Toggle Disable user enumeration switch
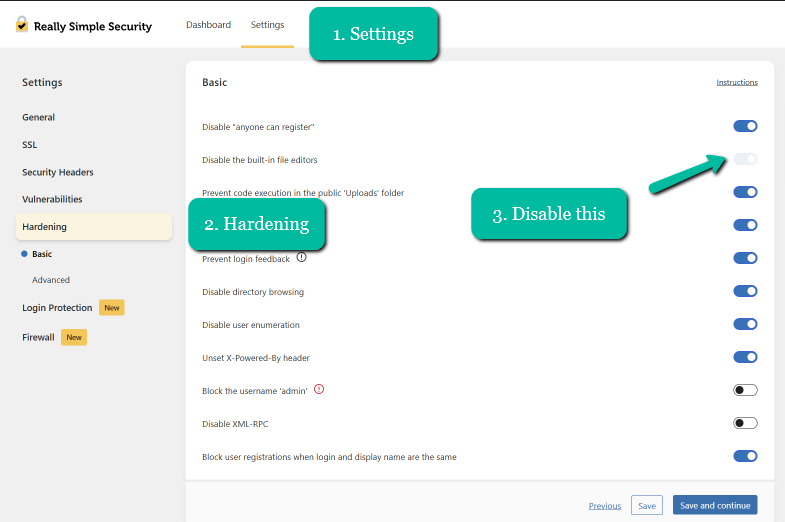The height and width of the screenshot is (522, 785). [745, 324]
